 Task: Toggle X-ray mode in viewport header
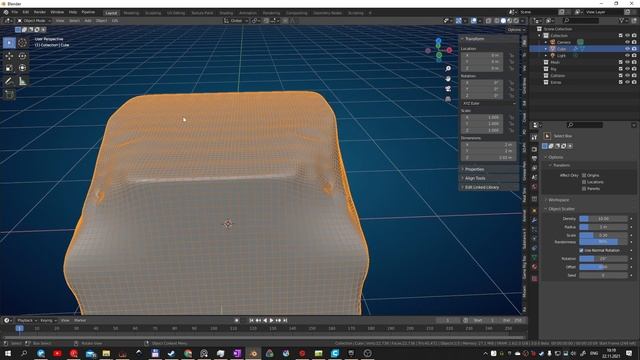pos(488,20)
